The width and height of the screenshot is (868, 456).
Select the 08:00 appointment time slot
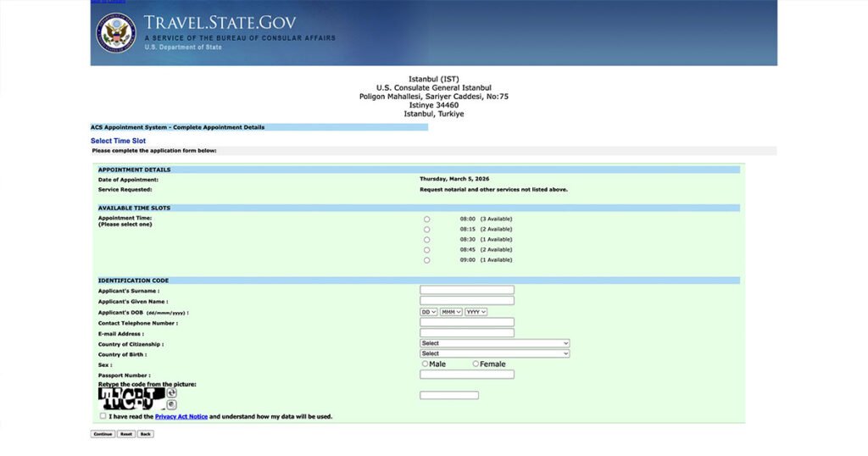(426, 220)
